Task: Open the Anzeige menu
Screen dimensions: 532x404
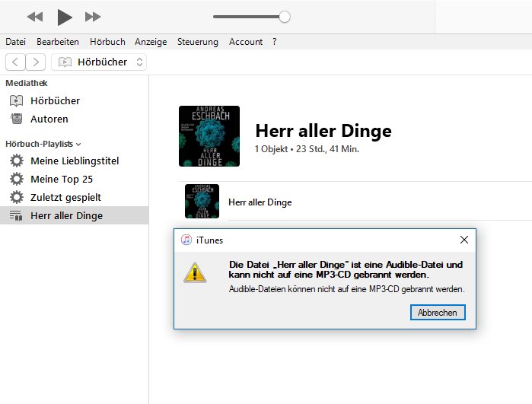Action: click(151, 42)
